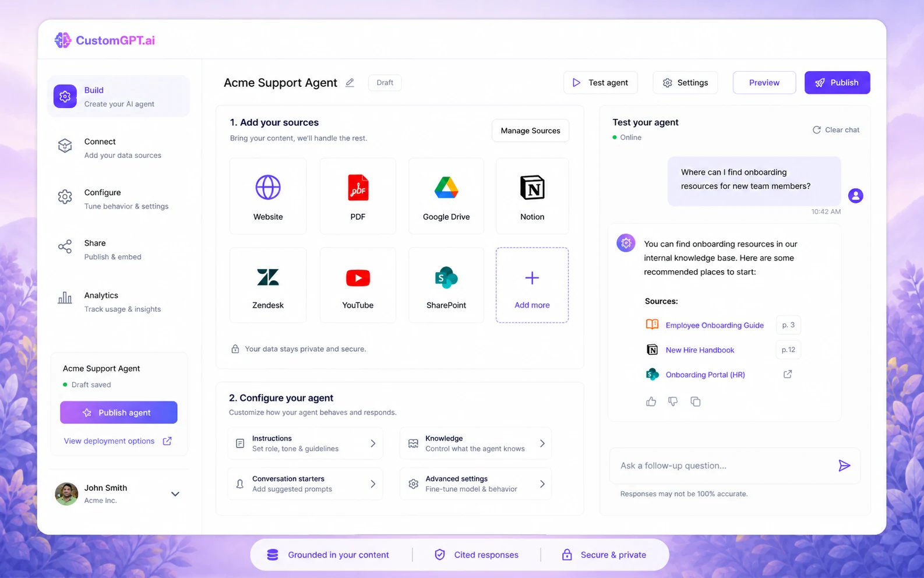Expand the John Smith account menu
The width and height of the screenshot is (924, 578).
click(175, 494)
